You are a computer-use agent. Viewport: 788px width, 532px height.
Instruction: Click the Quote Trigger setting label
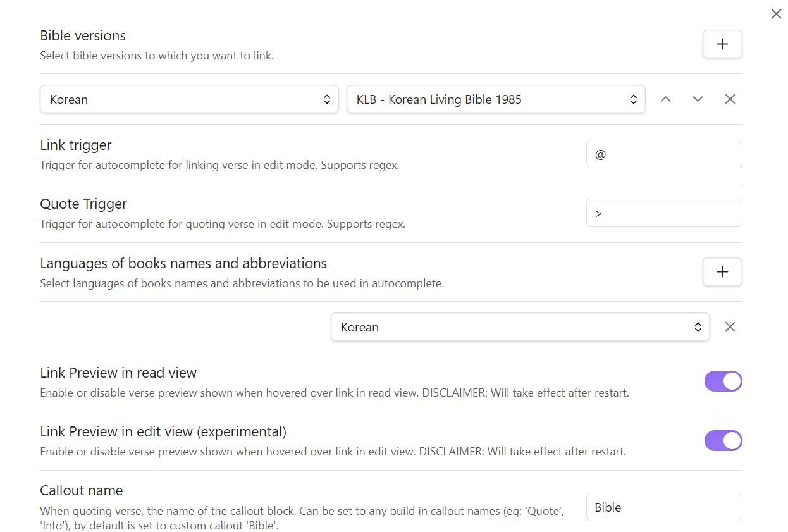coord(83,204)
